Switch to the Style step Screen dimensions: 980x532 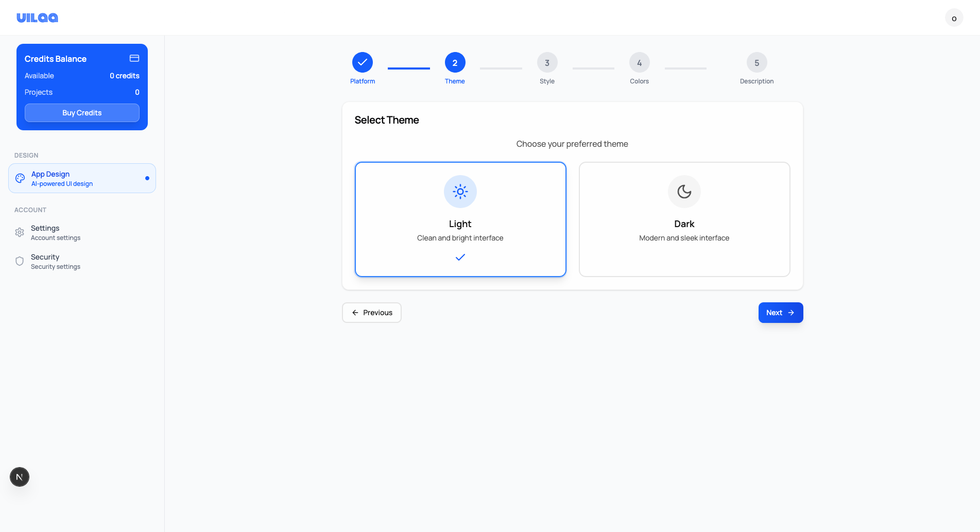pyautogui.click(x=547, y=62)
